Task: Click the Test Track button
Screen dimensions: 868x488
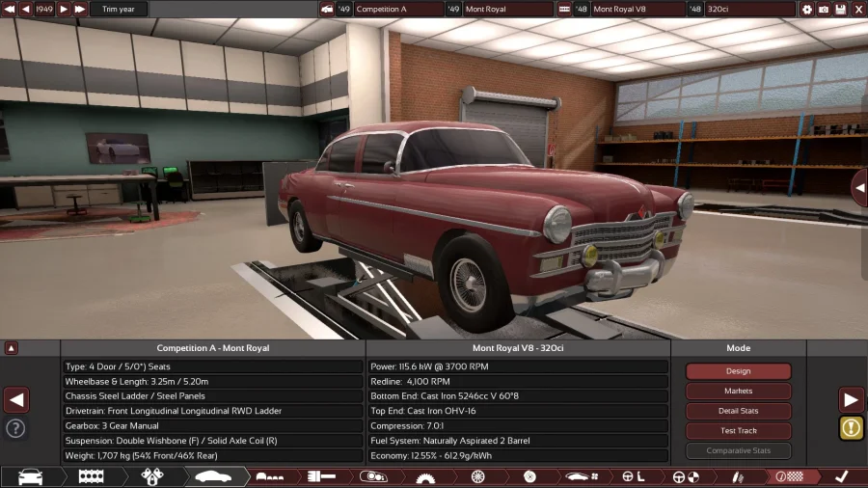Action: [x=738, y=430]
